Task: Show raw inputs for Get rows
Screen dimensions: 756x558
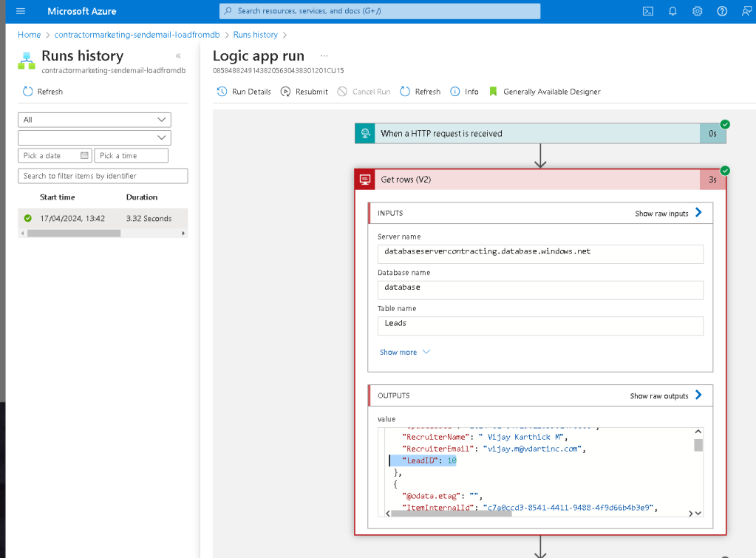Action: (x=668, y=213)
